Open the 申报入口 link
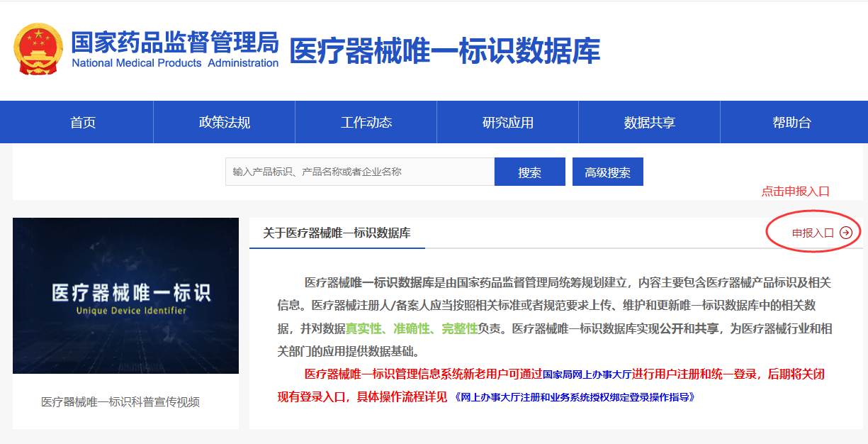868x444 pixels. coord(813,233)
